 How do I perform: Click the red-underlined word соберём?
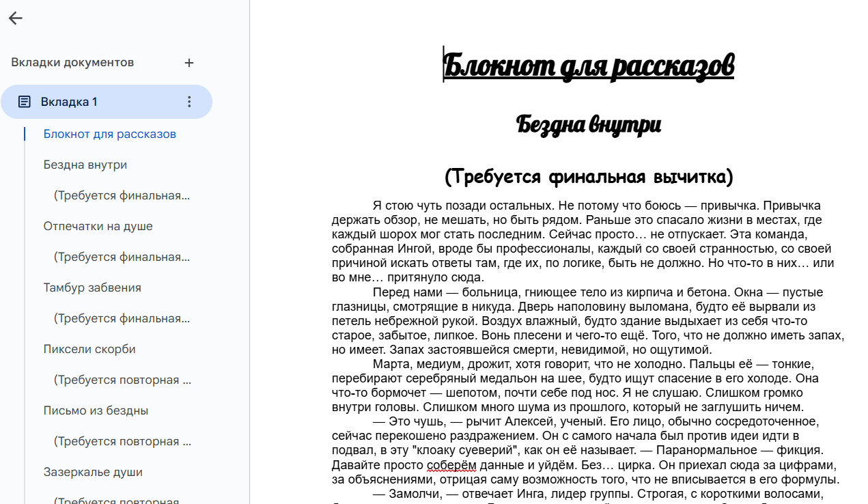[449, 465]
